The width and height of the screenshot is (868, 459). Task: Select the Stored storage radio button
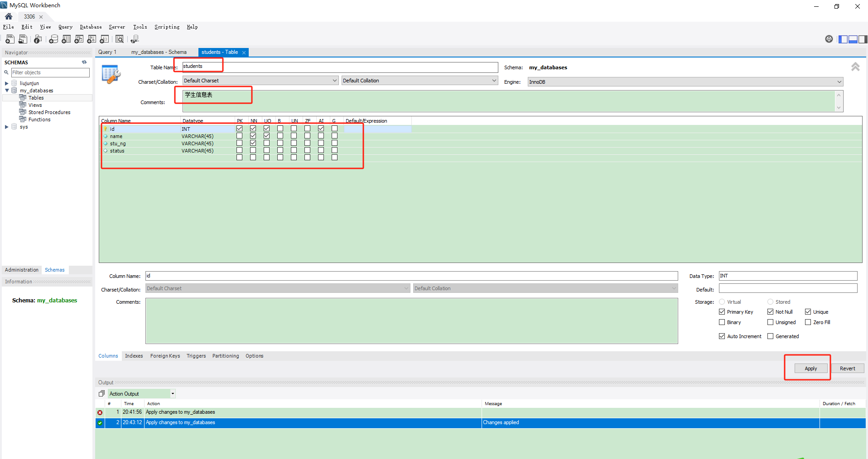pos(771,302)
